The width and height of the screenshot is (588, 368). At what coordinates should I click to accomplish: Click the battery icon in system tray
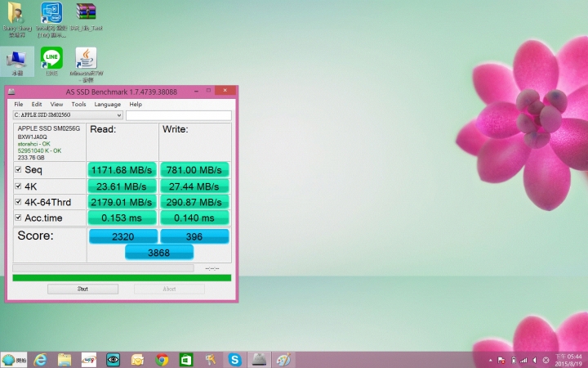514,360
